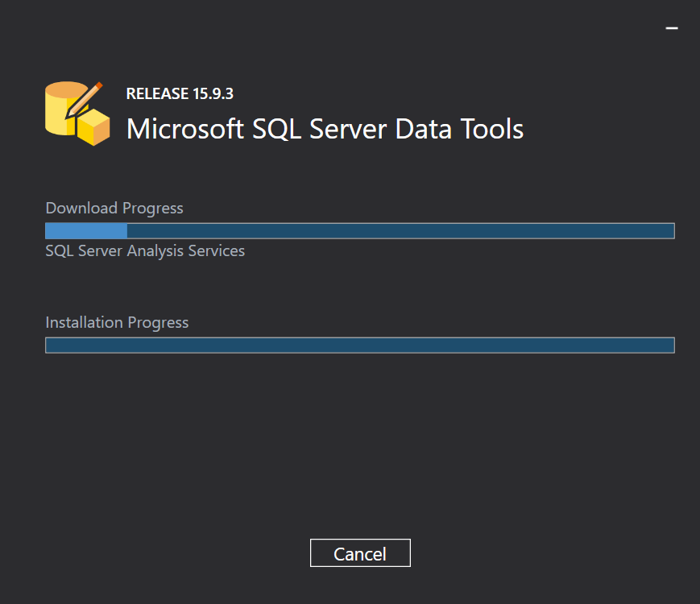Click the word Microsoft in the heading
Image resolution: width=700 pixels, height=604 pixels.
(185, 129)
